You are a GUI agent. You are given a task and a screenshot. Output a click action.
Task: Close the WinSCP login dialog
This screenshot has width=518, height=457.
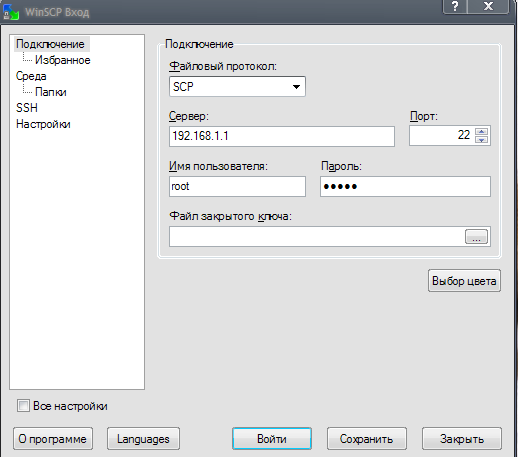point(488,6)
